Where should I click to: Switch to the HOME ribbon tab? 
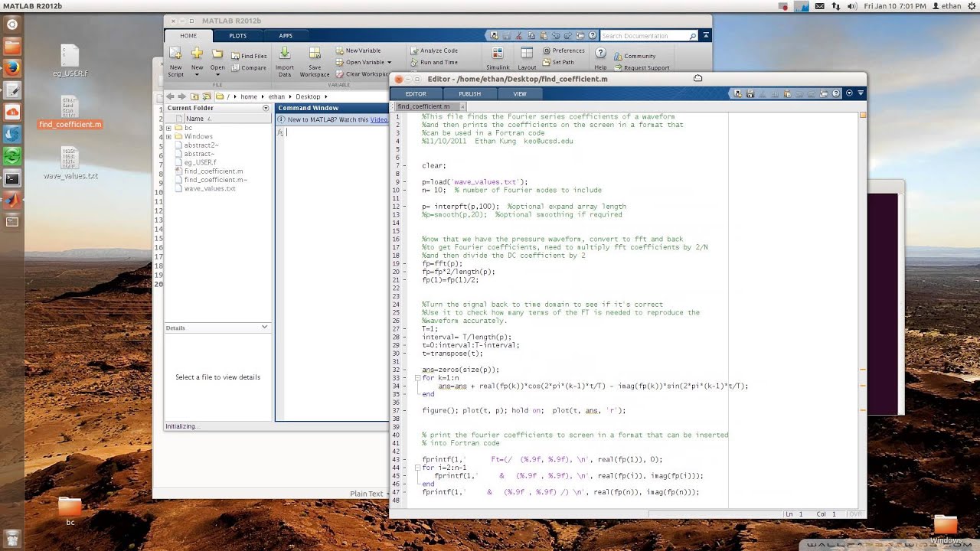point(188,35)
